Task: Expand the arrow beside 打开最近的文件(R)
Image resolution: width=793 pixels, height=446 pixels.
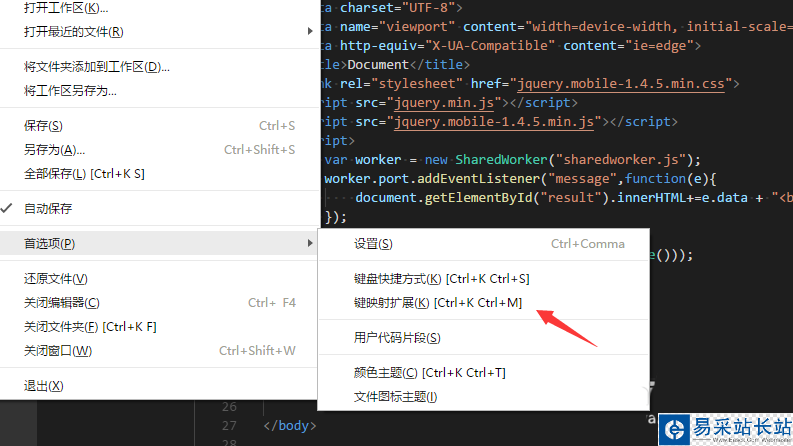Action: click(x=310, y=31)
